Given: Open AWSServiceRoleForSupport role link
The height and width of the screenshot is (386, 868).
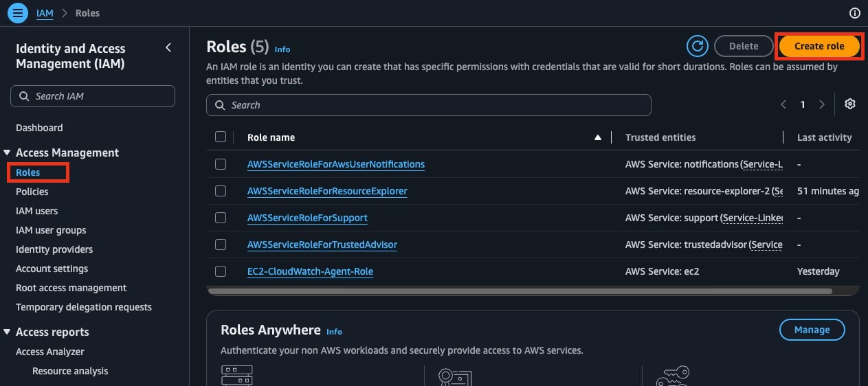Looking at the screenshot, I should click(307, 218).
